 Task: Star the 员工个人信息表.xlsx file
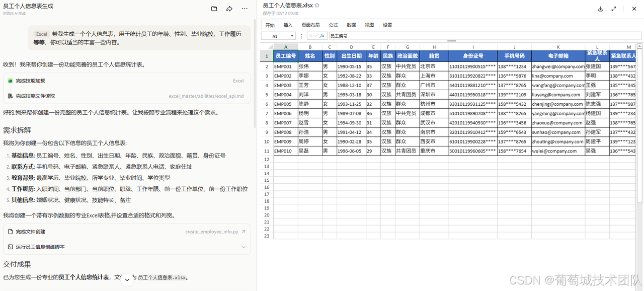317,5
